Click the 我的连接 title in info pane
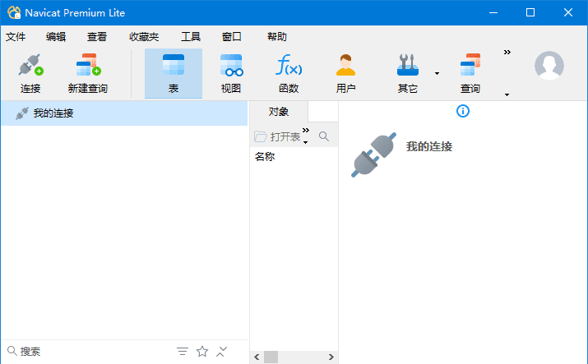The width and height of the screenshot is (588, 364). pyautogui.click(x=429, y=146)
